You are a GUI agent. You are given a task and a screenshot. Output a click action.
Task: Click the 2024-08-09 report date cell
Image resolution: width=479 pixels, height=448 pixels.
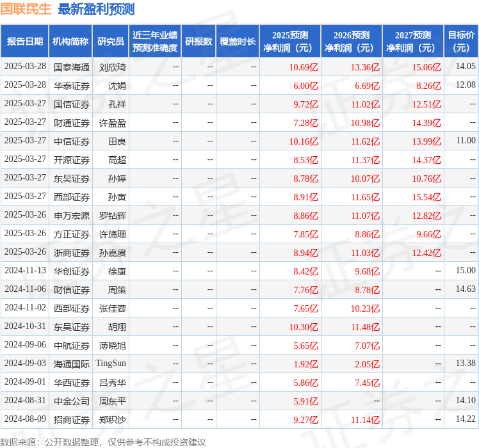[x=25, y=419]
